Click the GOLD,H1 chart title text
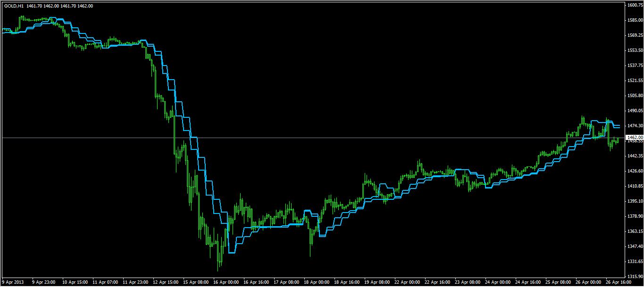 (13, 6)
